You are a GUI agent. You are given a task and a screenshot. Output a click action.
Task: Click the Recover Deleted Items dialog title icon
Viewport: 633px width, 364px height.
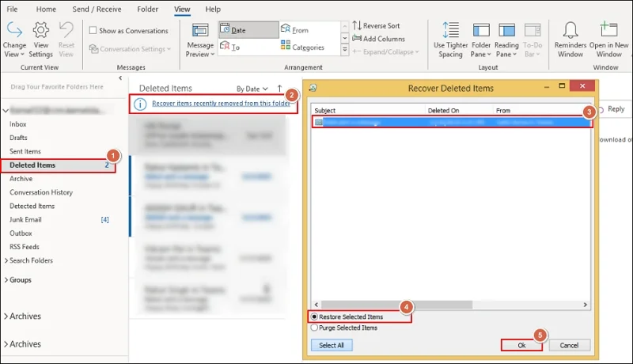313,88
